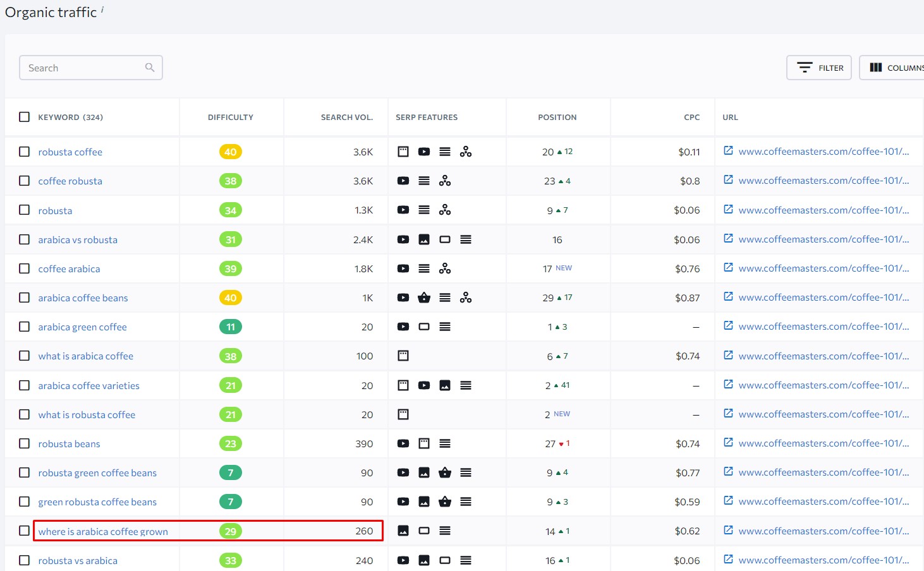This screenshot has height=571, width=924.
Task: Click image icon in where is arabica coffee grown row
Action: (x=403, y=531)
